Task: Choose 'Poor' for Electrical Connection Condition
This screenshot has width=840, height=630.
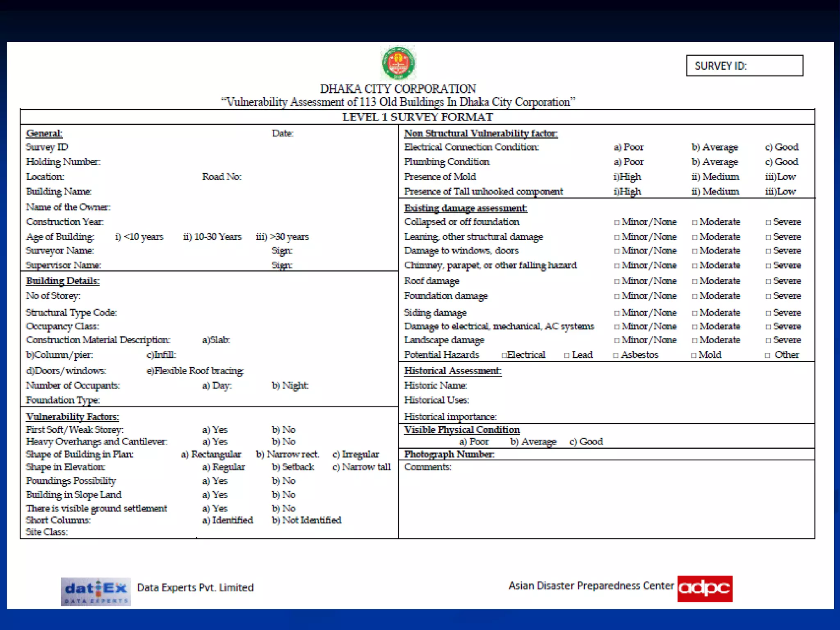Action: [628, 147]
